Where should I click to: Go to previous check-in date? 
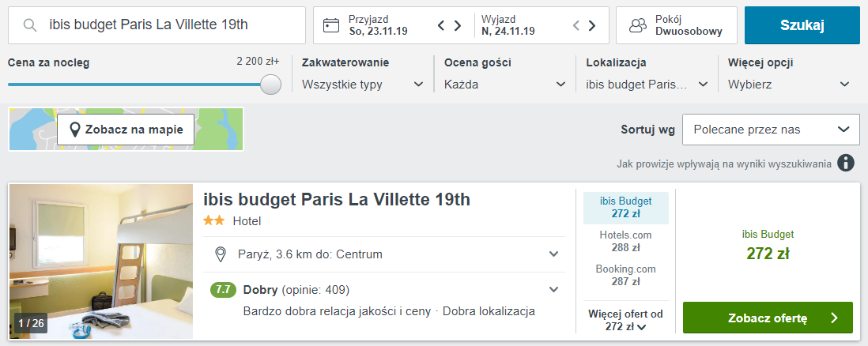click(x=442, y=25)
